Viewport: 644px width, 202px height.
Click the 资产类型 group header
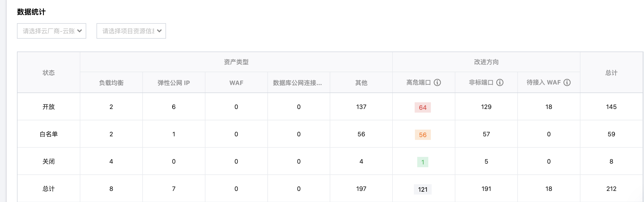[236, 62]
